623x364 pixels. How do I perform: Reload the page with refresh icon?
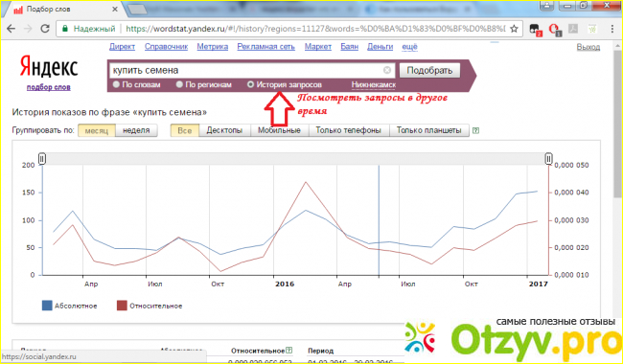pos(45,29)
